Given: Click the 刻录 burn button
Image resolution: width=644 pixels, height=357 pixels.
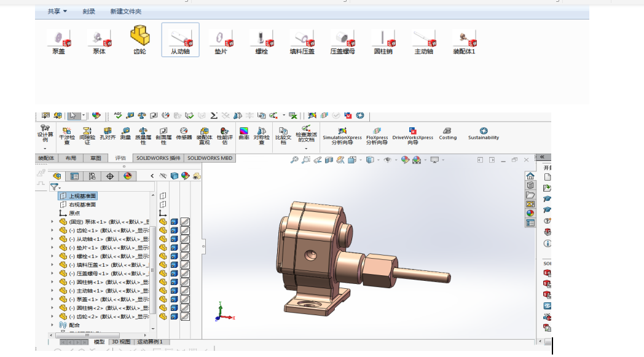Looking at the screenshot, I should (88, 12).
